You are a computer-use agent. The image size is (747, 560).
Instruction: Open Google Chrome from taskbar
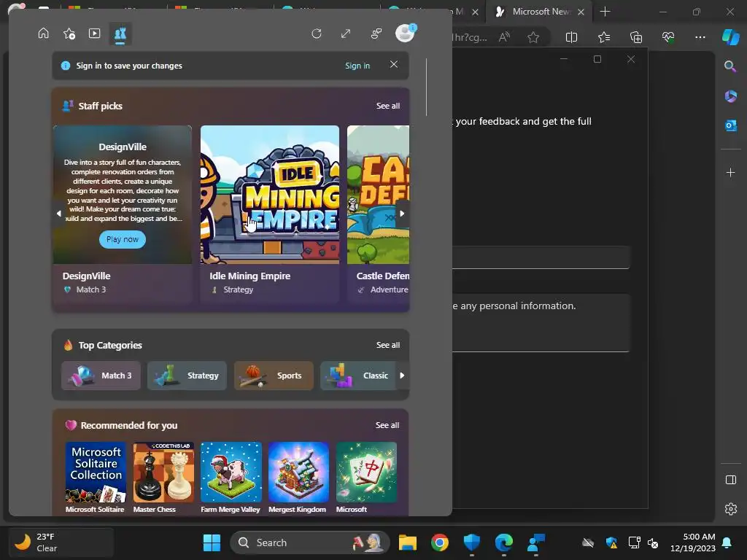[x=440, y=542]
